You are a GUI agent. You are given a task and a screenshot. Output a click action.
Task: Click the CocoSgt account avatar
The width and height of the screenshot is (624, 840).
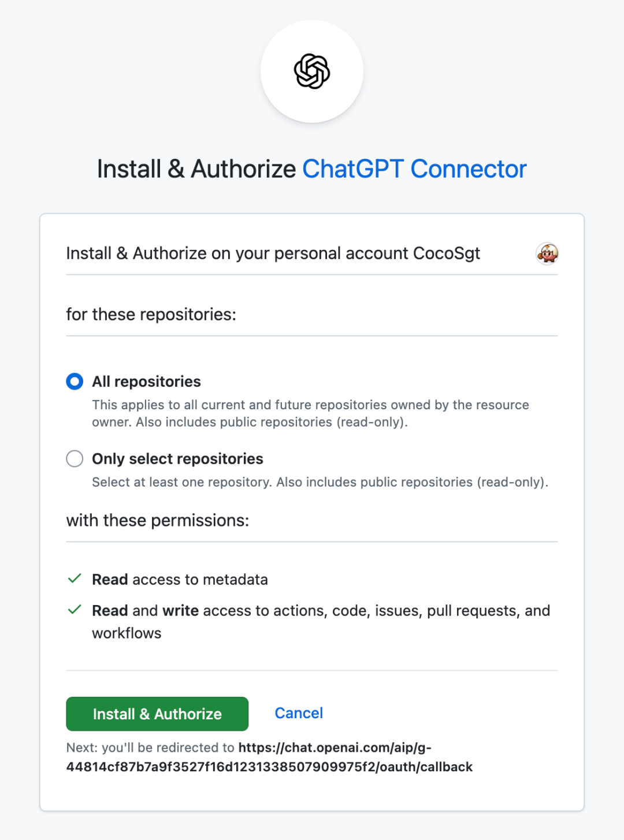[x=547, y=253]
